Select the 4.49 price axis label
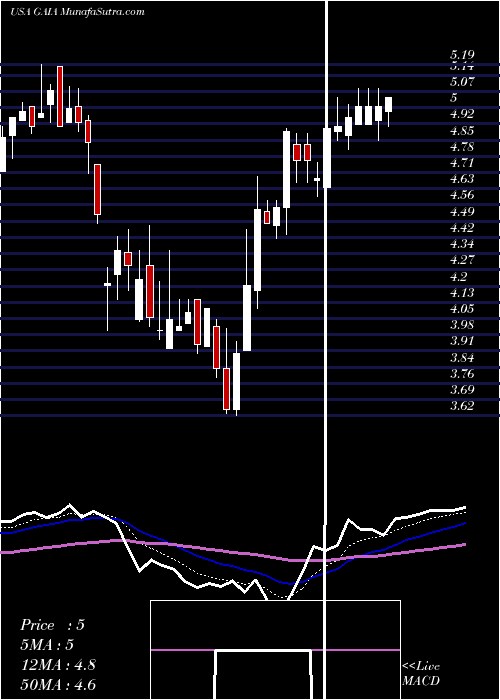 [462, 212]
